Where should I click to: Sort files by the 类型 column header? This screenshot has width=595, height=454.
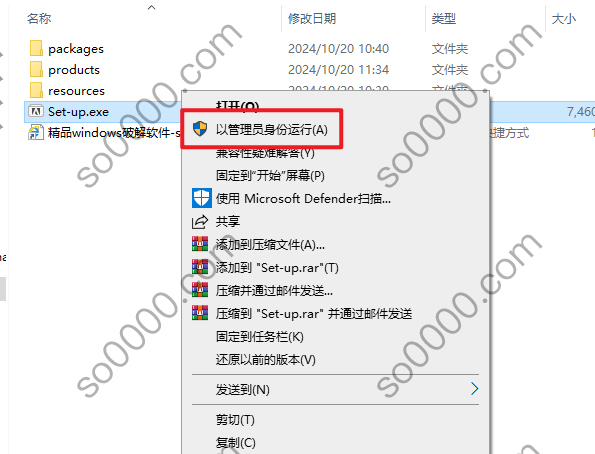point(444,18)
